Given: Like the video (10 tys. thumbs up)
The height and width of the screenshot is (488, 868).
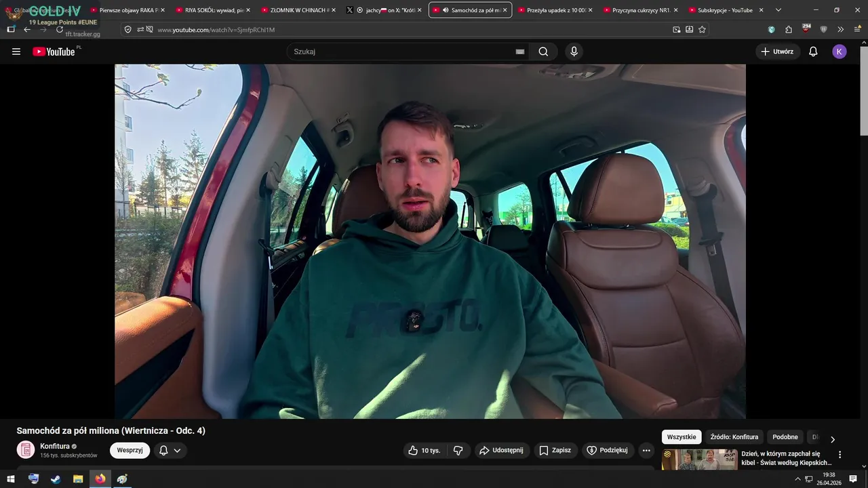Looking at the screenshot, I should point(425,450).
